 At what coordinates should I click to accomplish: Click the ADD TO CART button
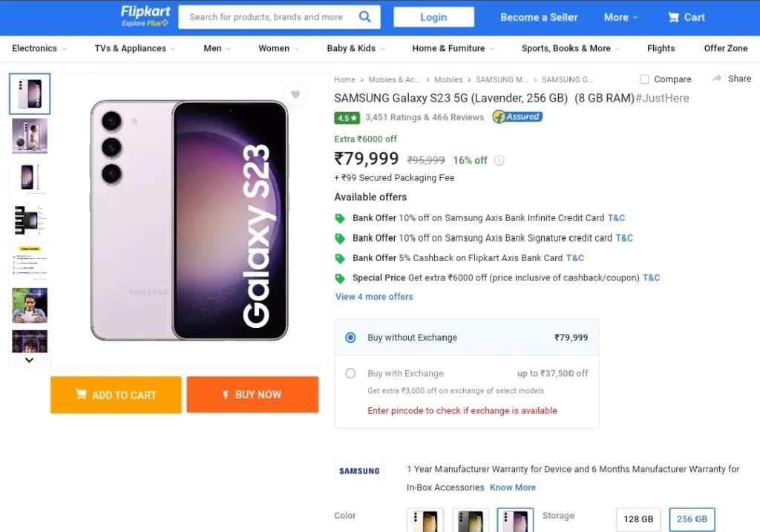click(116, 395)
